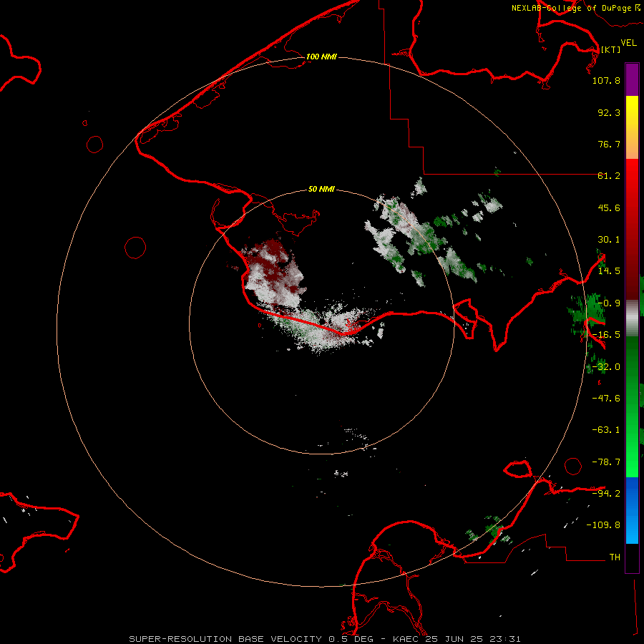Click the -94.2 legend value

coord(606,494)
